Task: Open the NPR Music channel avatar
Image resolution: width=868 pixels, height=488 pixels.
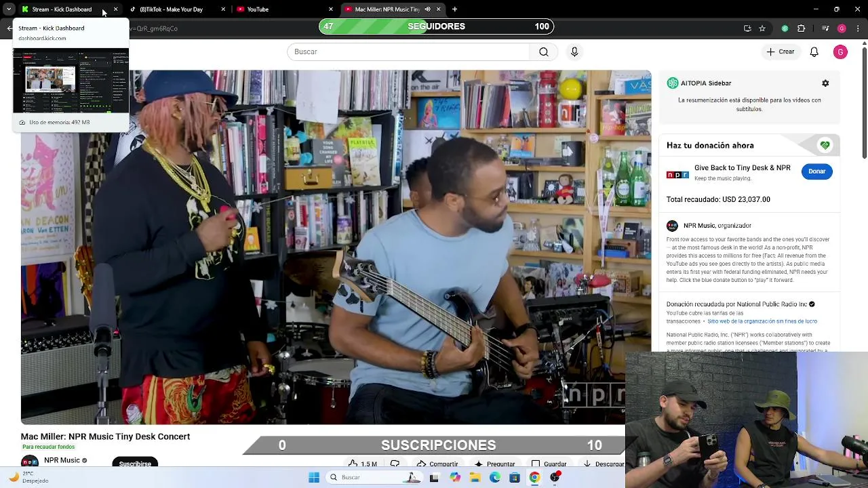Action: (x=30, y=462)
